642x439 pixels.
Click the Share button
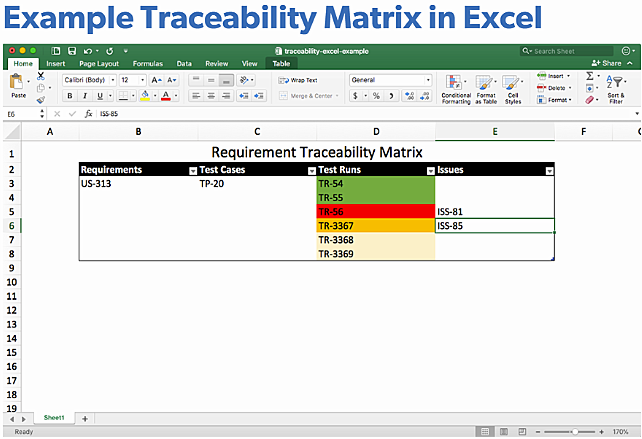[604, 63]
